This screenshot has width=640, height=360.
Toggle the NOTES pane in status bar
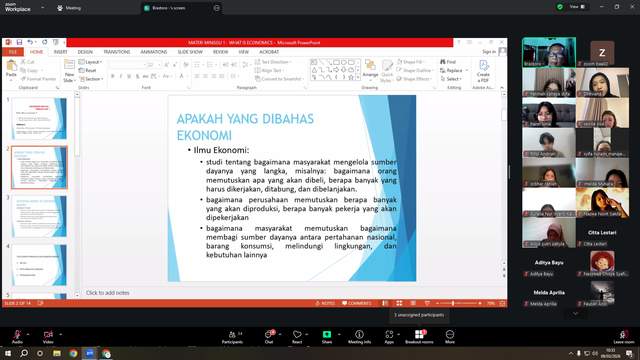(x=325, y=303)
